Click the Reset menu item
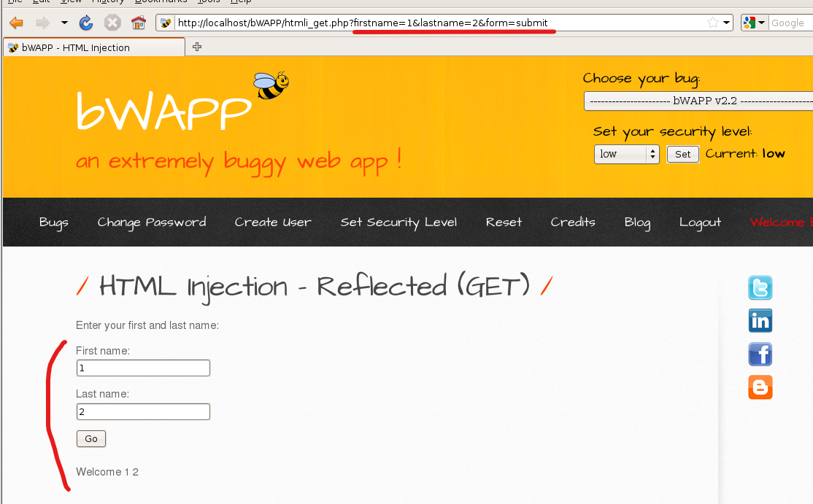Image resolution: width=813 pixels, height=504 pixels. pyautogui.click(x=504, y=222)
